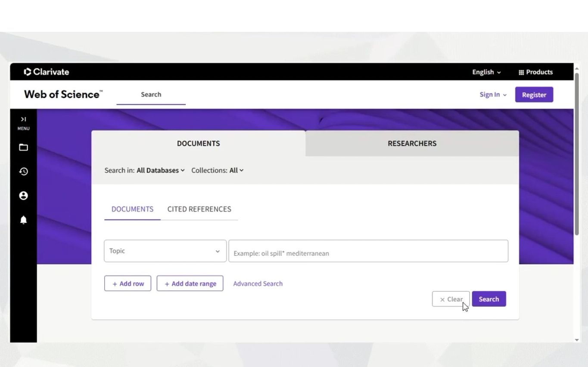This screenshot has height=367, width=588.
Task: Click the Register button
Action: [534, 95]
